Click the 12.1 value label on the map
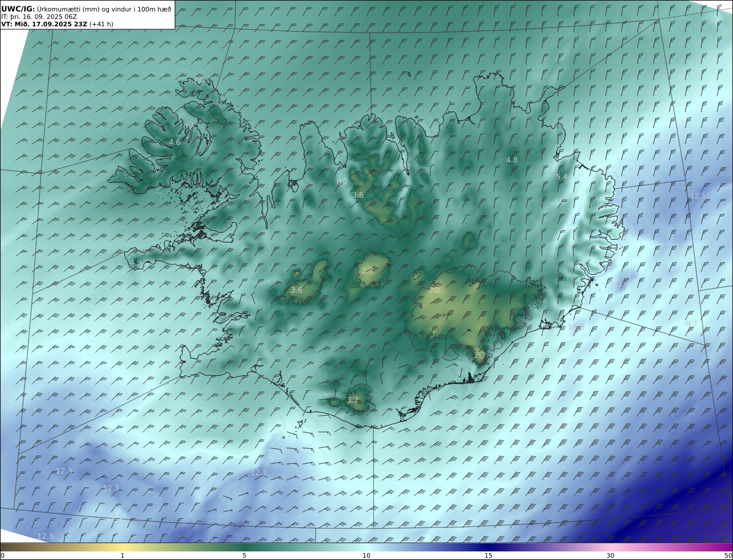 (697, 196)
